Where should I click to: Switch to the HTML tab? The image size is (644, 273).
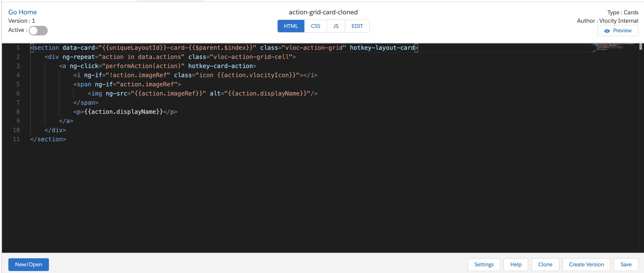pyautogui.click(x=291, y=26)
